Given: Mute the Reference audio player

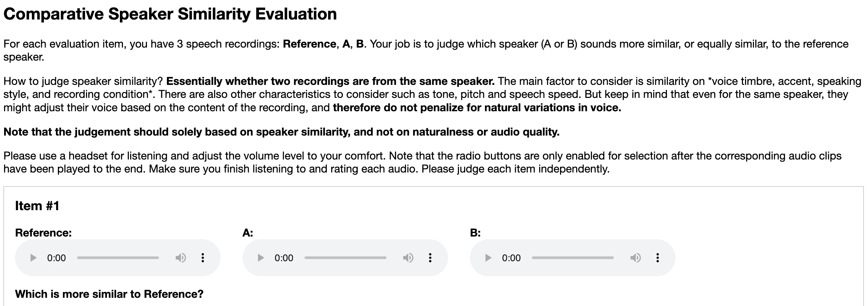Looking at the screenshot, I should tap(181, 258).
